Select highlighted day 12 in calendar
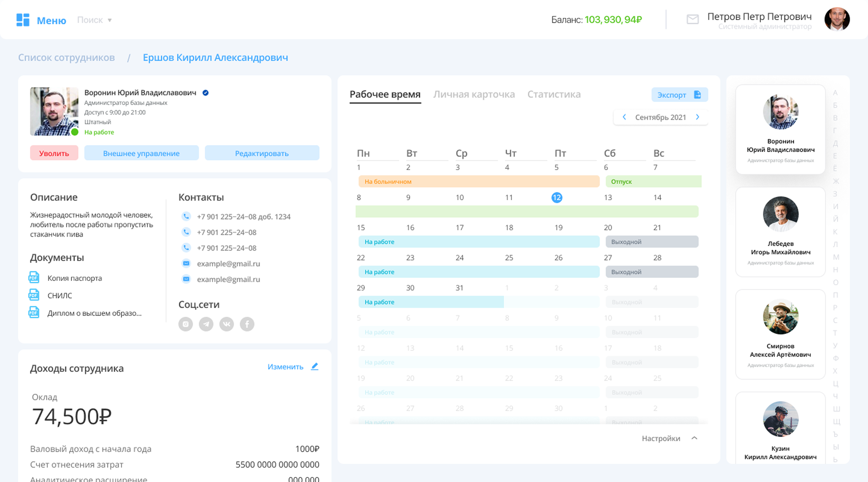Screen dimensions: 868x482 click(x=557, y=197)
